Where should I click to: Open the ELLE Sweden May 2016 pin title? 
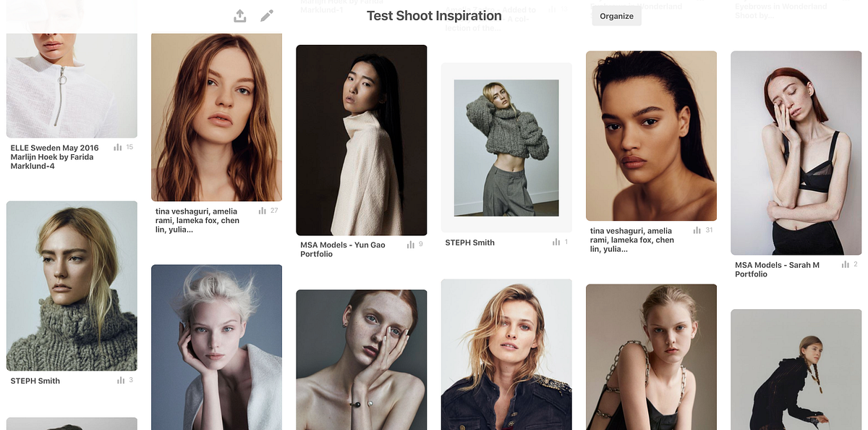[x=55, y=157]
